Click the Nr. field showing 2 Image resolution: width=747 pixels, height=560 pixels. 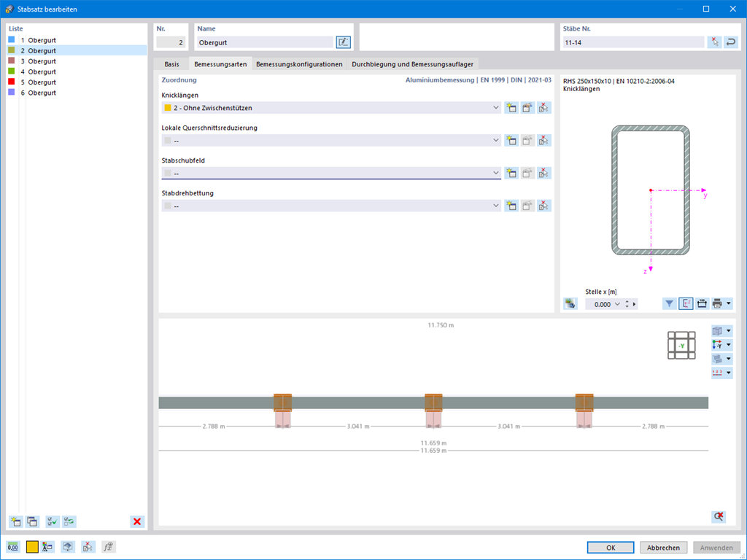(x=171, y=42)
